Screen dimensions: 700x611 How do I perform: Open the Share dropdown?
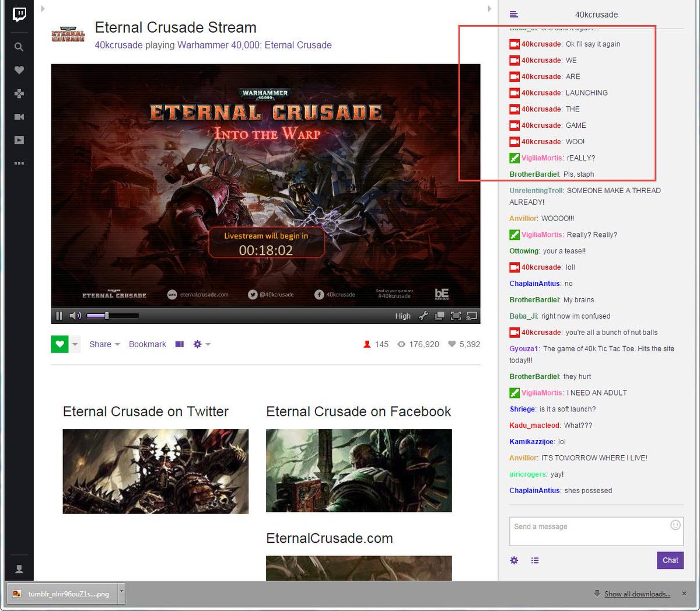click(104, 344)
